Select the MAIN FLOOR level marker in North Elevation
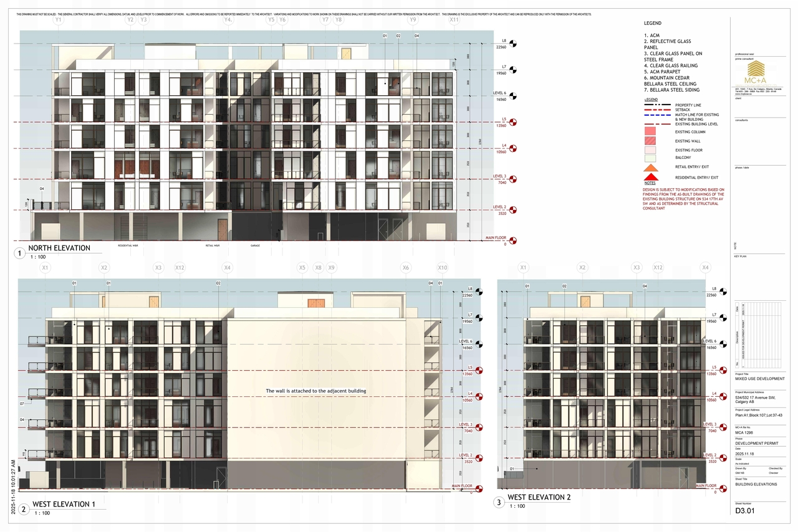 [x=514, y=241]
